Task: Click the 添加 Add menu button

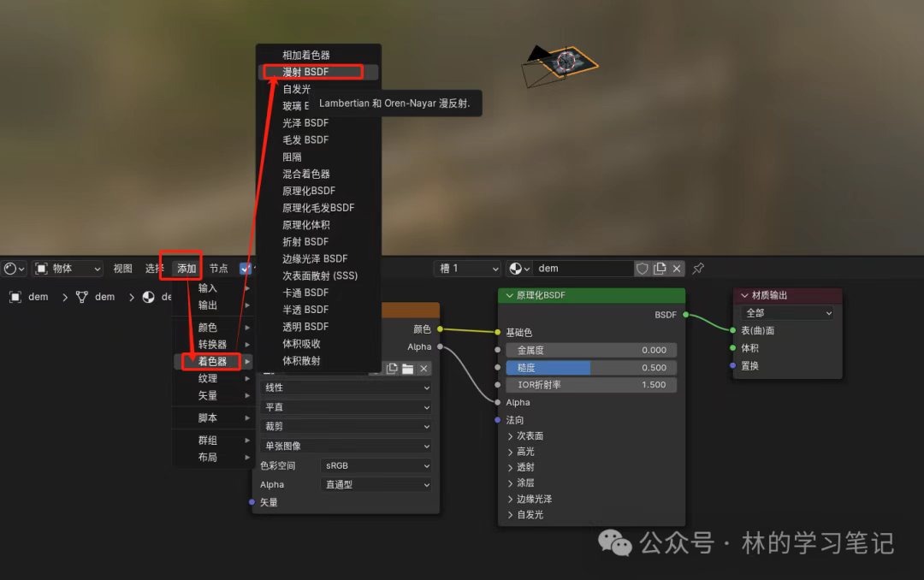Action: click(x=187, y=269)
